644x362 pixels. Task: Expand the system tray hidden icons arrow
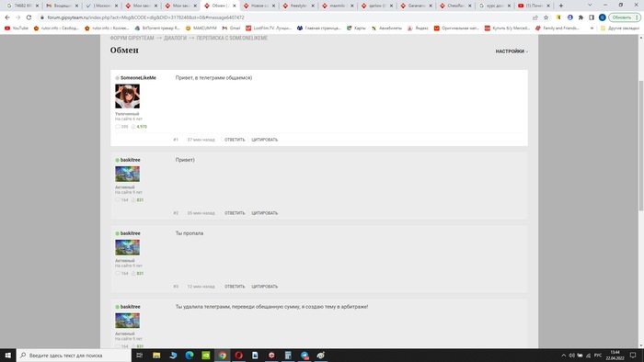[x=563, y=355]
